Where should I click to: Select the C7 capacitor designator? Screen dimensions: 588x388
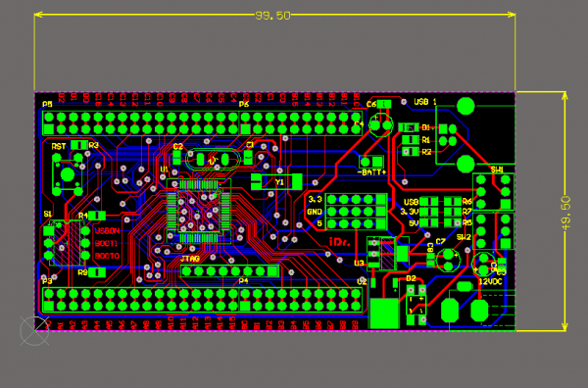[441, 241]
